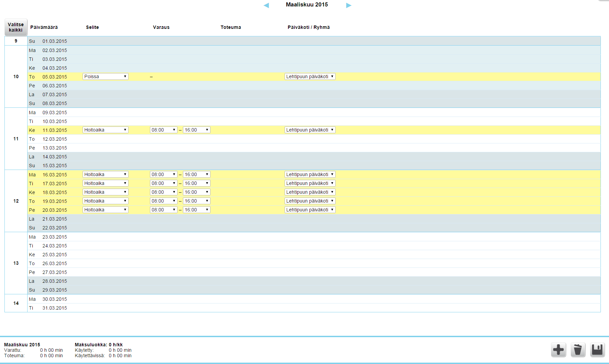The image size is (609, 364).
Task: Open start time dropdown for 18.03.2015
Action: click(164, 192)
